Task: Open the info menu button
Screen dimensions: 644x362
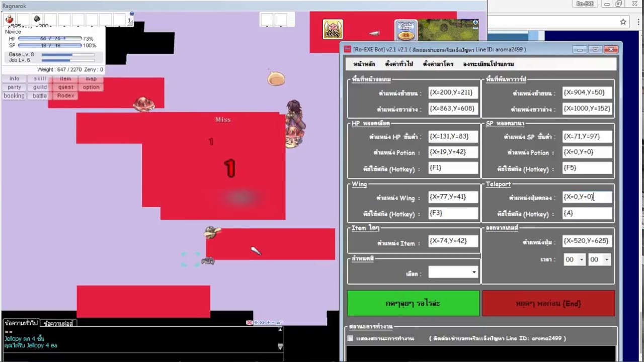Action: click(x=14, y=78)
